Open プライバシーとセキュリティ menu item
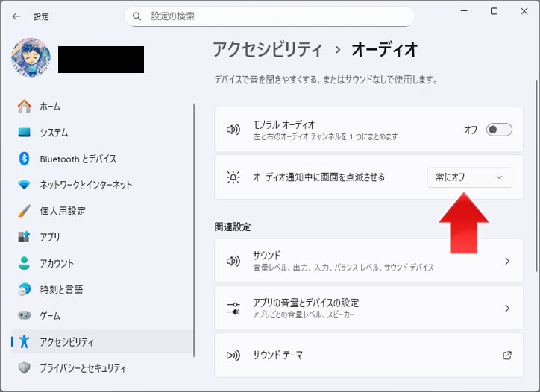The width and height of the screenshot is (540, 392). [x=82, y=367]
